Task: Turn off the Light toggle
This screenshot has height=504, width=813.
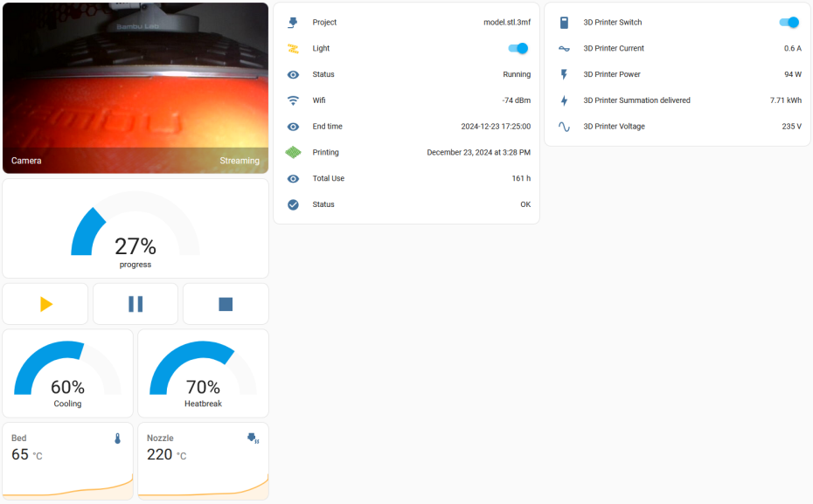Action: point(516,48)
